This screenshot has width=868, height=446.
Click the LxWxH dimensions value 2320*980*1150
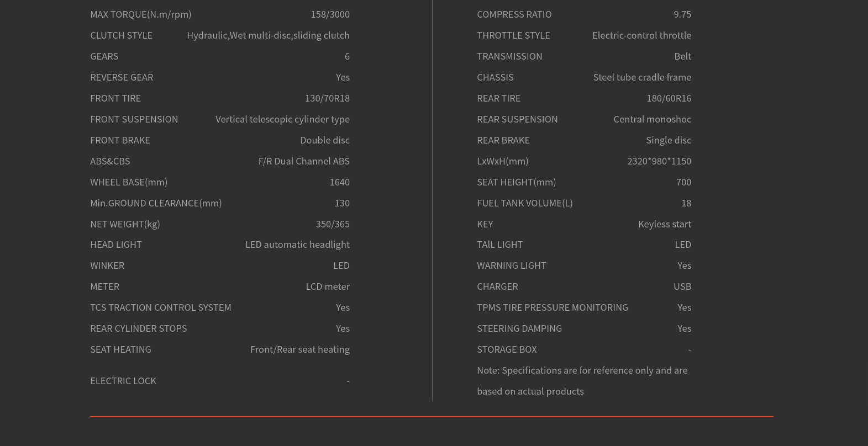pos(659,161)
